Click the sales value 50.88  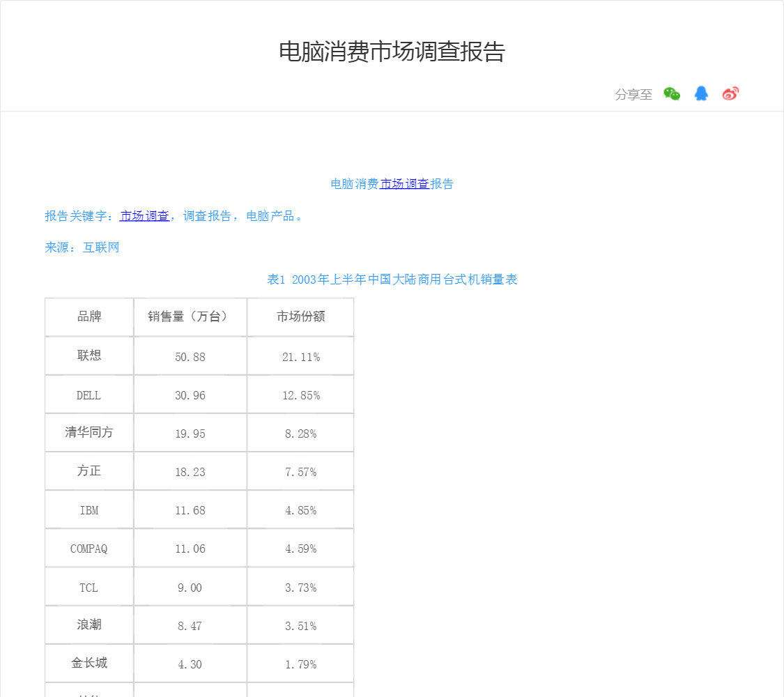pyautogui.click(x=190, y=357)
